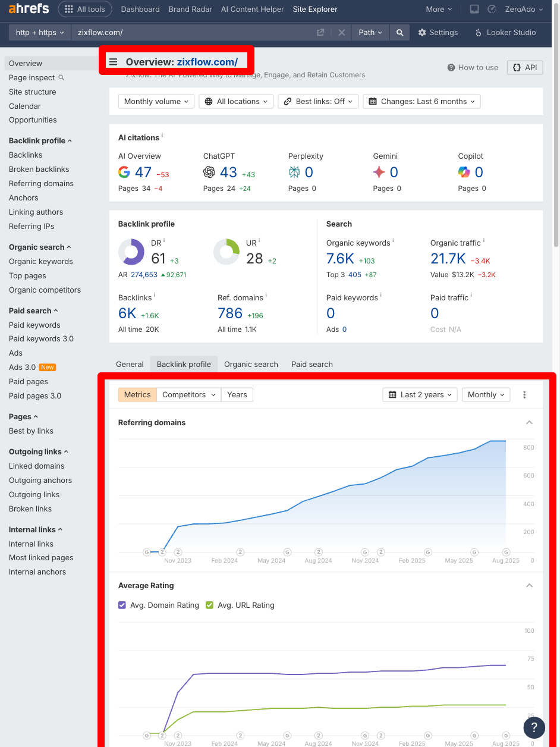Uncheck Avg. URL Rating

209,604
